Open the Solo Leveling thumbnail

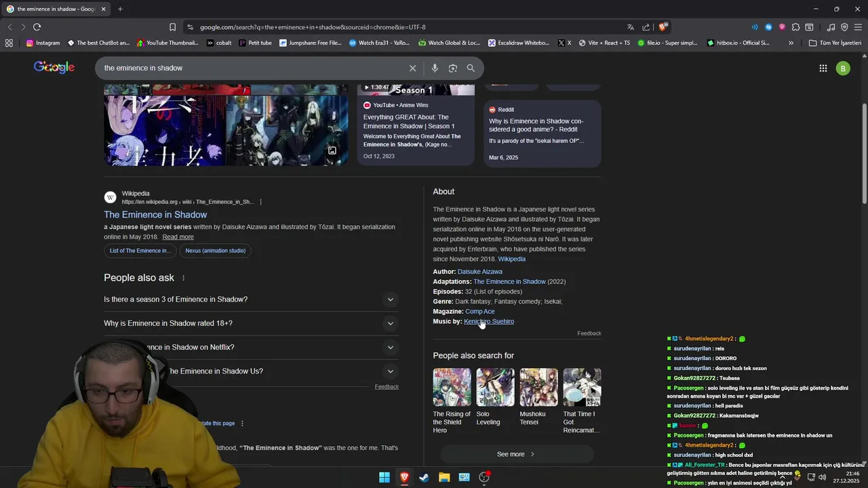(x=495, y=387)
